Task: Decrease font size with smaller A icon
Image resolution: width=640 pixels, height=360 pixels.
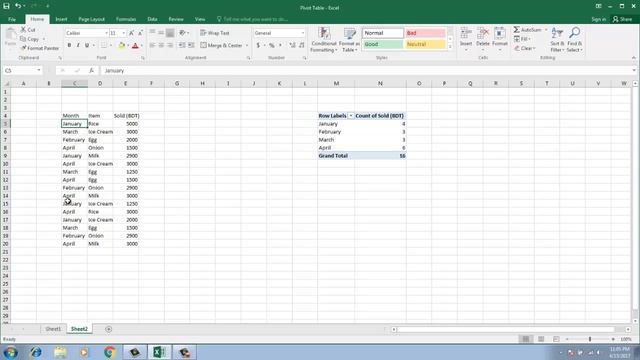Action: point(140,33)
